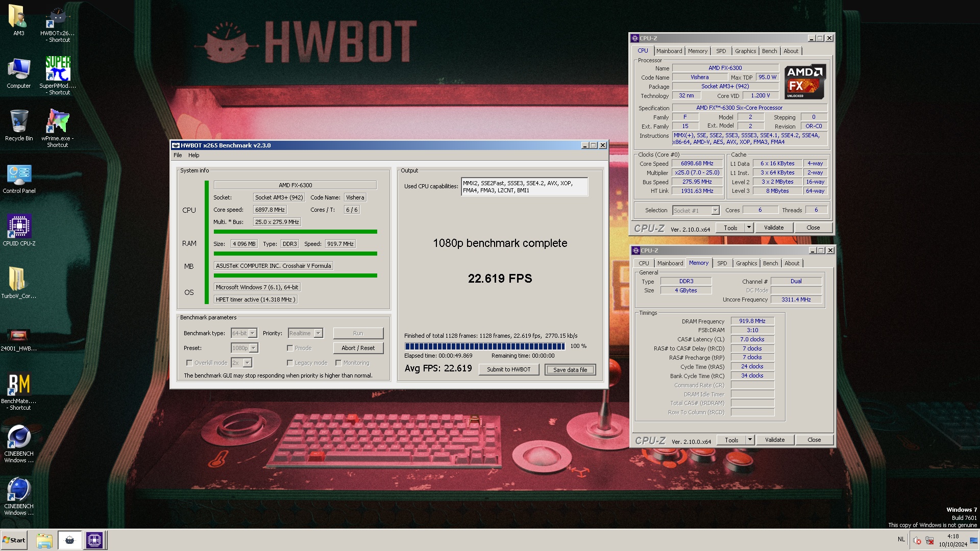Expand Tools dropdown arrow in lower CPU-Z

750,440
